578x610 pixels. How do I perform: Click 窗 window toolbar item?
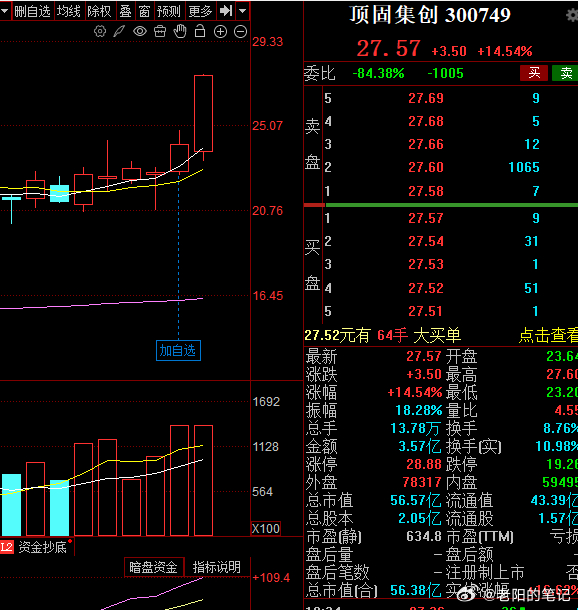(144, 11)
